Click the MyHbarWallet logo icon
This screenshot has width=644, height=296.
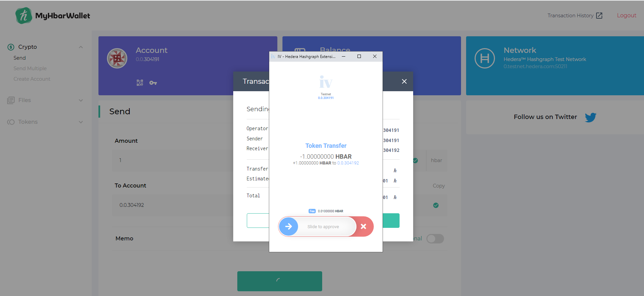coord(24,16)
